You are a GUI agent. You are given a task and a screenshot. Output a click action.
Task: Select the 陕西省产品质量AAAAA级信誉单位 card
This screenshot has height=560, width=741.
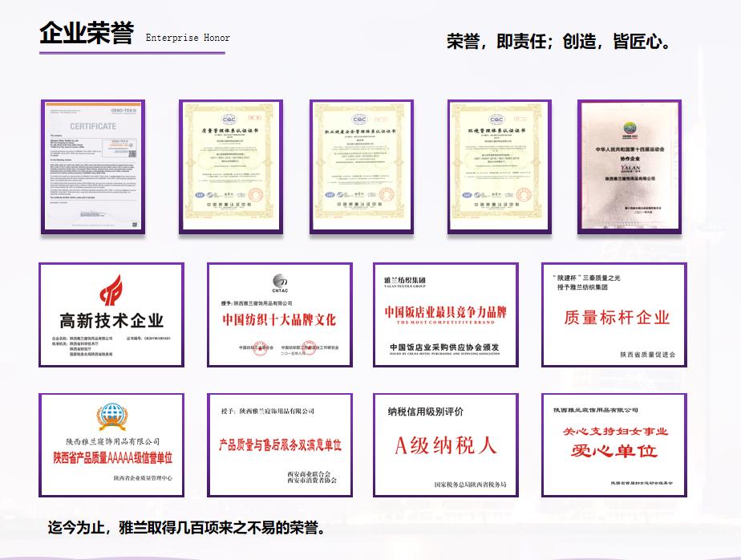(111, 445)
